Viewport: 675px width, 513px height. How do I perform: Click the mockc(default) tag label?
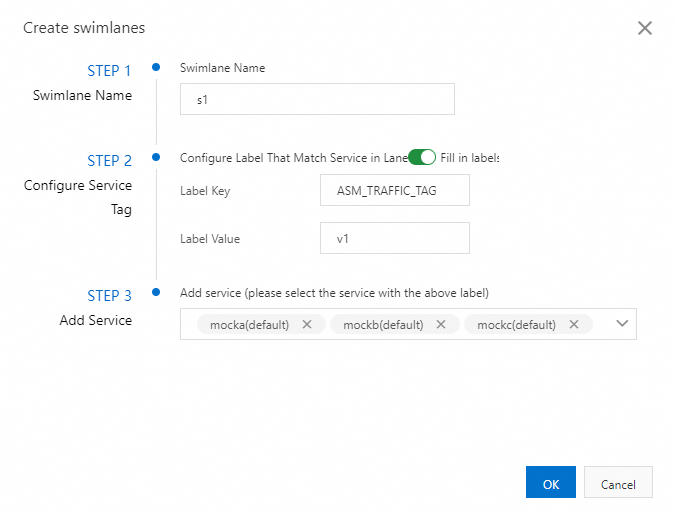tap(516, 324)
